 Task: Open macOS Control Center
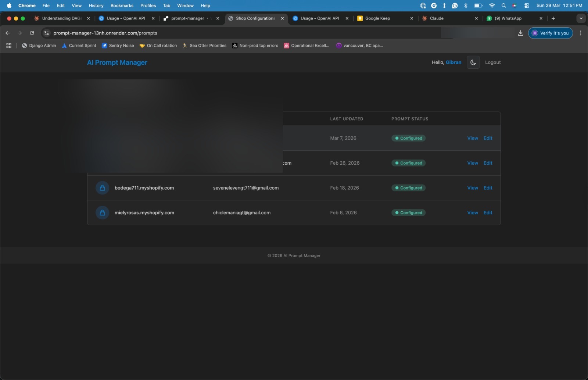click(x=526, y=6)
